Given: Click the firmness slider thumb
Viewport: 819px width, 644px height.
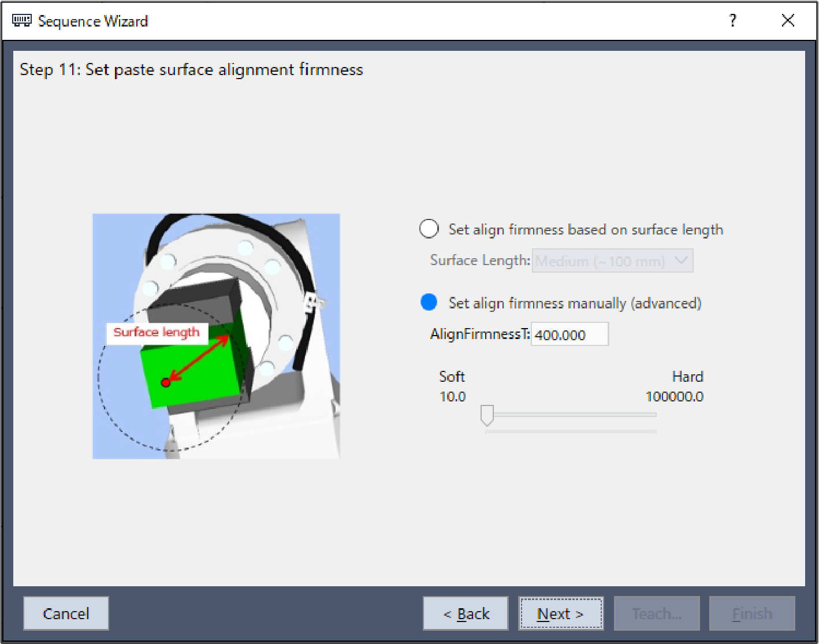Looking at the screenshot, I should coord(487,415).
